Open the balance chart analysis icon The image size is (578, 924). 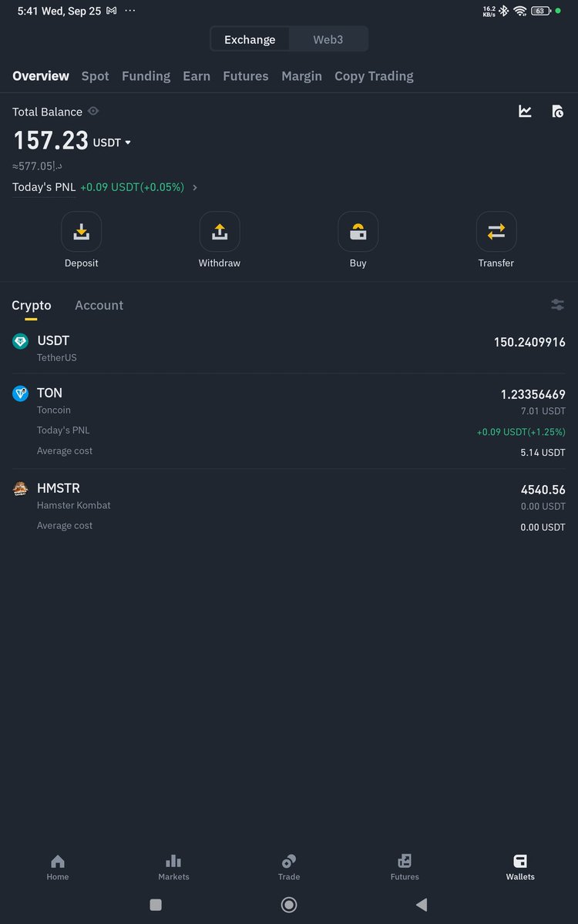526,112
